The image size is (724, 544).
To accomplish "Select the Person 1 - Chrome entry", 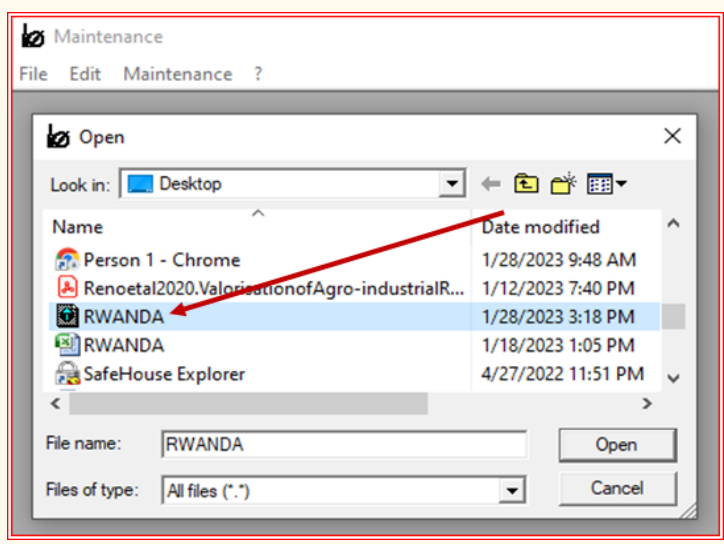I will pyautogui.click(x=162, y=260).
